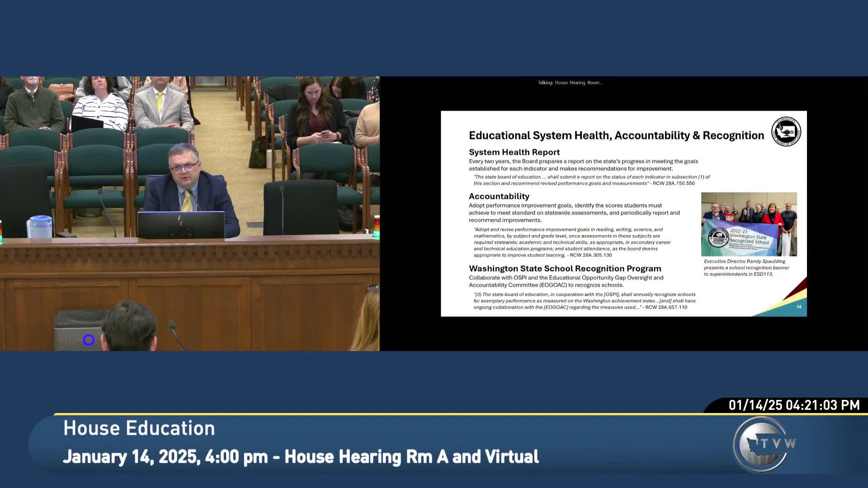Select the blue circular marker near the microphone
This screenshot has width=868, height=488.
(x=89, y=339)
